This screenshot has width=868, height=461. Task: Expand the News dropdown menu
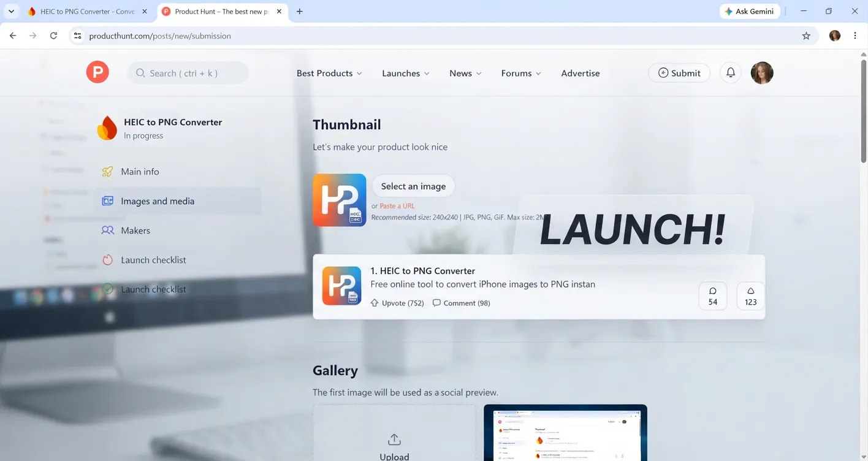(465, 73)
